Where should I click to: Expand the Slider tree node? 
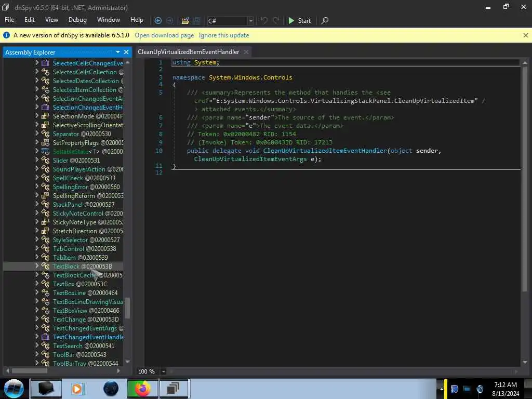click(x=37, y=160)
